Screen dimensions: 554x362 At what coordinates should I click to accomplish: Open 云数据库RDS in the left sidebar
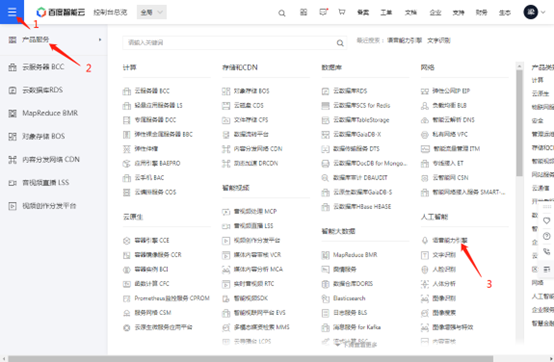tap(42, 90)
